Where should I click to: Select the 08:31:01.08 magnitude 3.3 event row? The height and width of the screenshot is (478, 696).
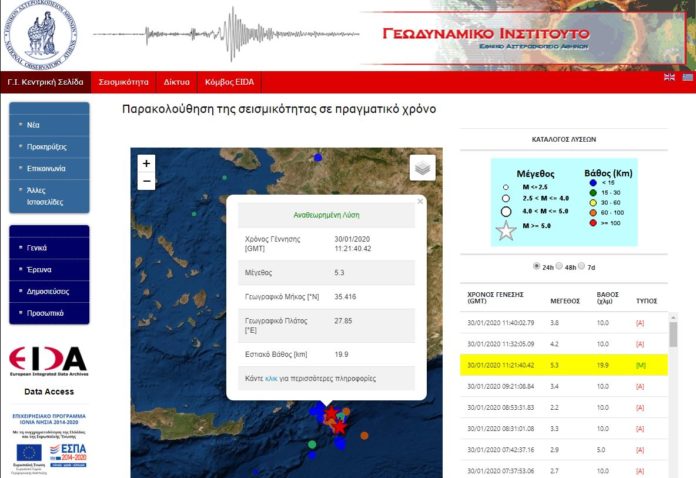(564, 429)
